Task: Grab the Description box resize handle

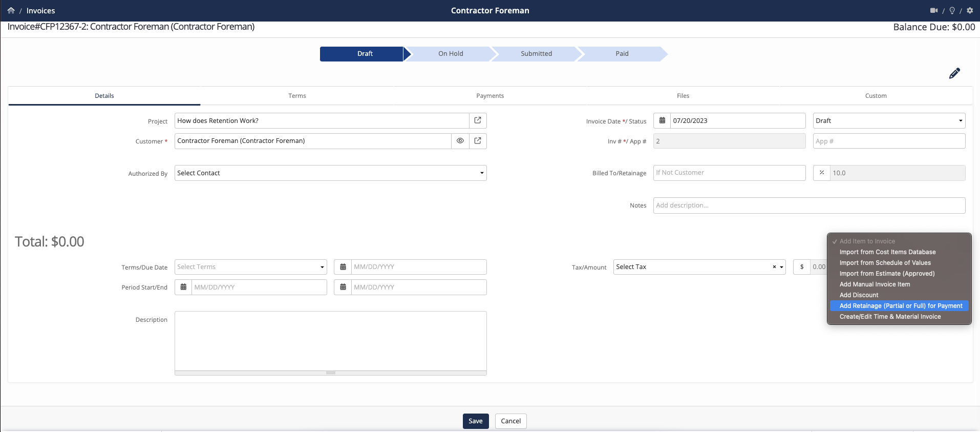Action: coord(331,373)
